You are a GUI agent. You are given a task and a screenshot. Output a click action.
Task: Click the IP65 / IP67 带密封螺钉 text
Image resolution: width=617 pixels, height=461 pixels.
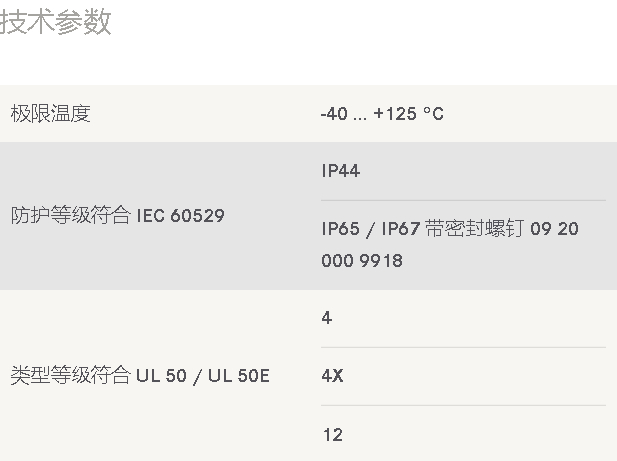click(x=423, y=229)
